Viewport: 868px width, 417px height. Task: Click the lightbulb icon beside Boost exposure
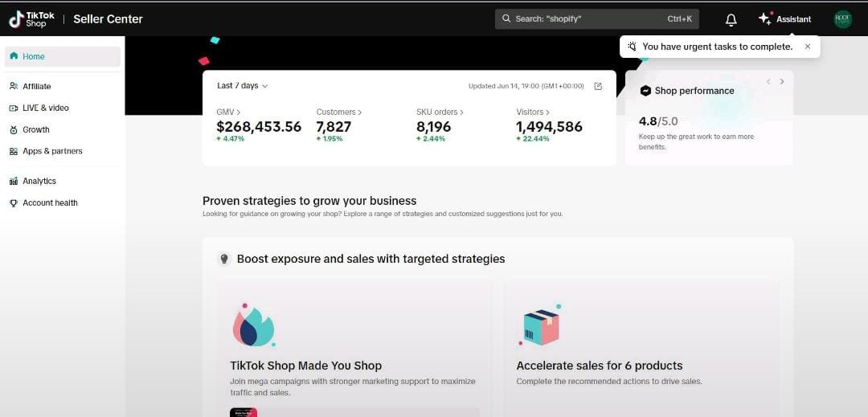(x=223, y=258)
